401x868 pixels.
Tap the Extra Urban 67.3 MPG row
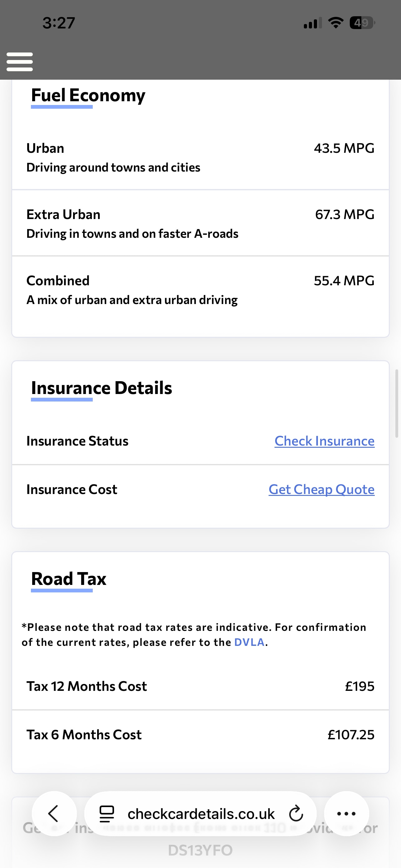pos(200,223)
